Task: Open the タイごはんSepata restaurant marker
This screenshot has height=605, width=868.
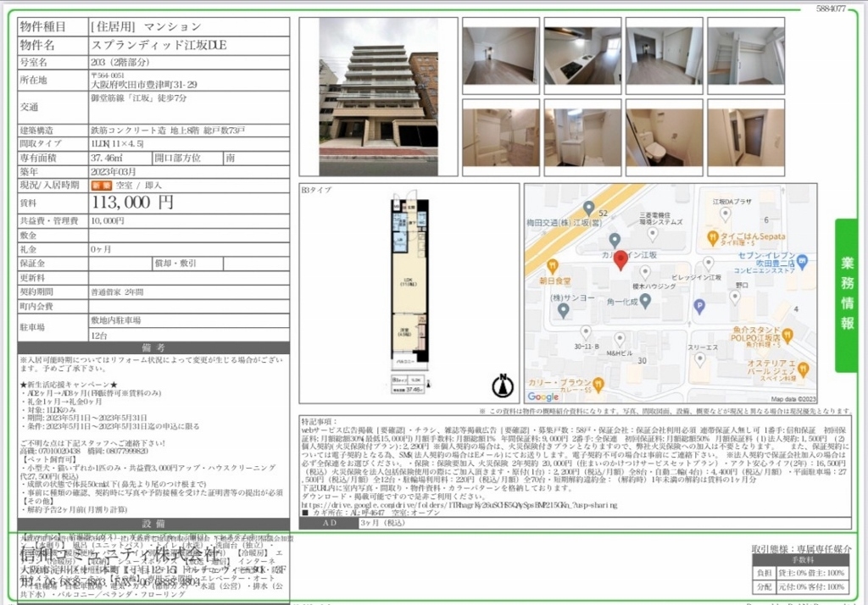Action: [x=713, y=238]
